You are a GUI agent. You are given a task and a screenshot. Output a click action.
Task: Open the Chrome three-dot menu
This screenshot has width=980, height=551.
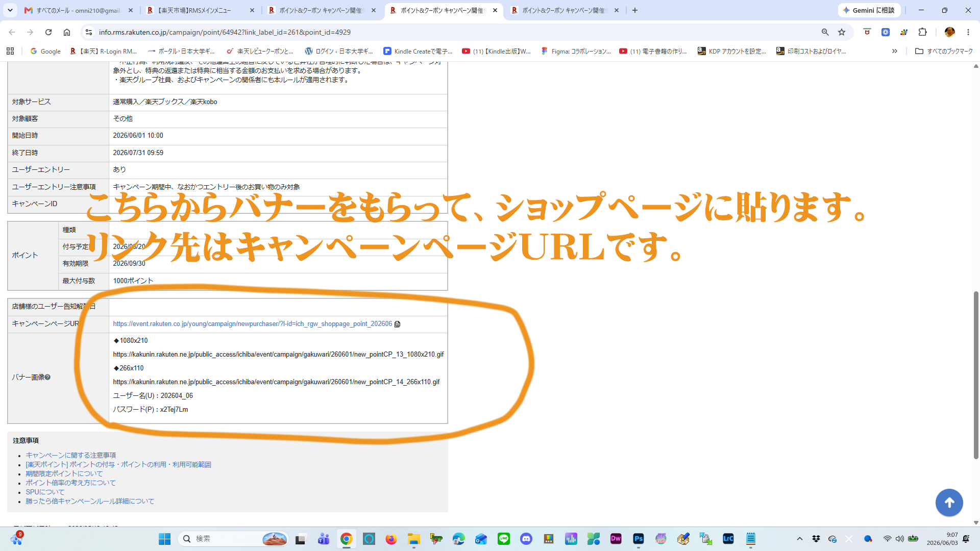pyautogui.click(x=968, y=32)
